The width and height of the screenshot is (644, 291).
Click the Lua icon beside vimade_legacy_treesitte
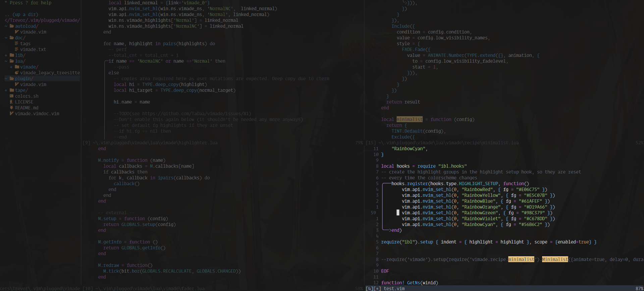pyautogui.click(x=17, y=73)
